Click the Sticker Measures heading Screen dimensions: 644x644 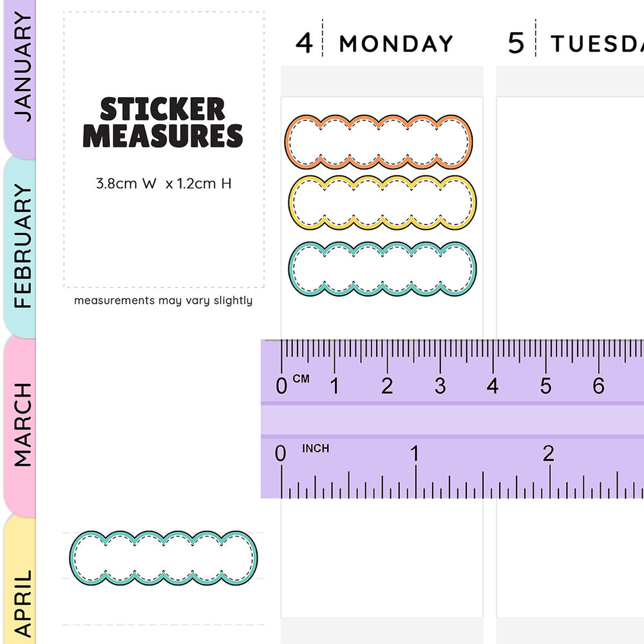coord(163,123)
